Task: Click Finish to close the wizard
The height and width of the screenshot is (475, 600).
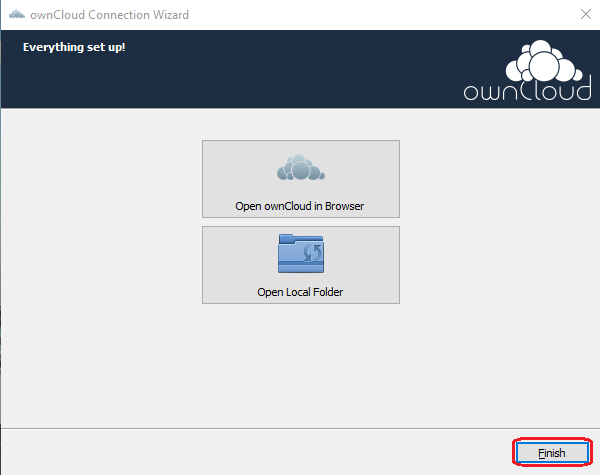Action: click(552, 453)
